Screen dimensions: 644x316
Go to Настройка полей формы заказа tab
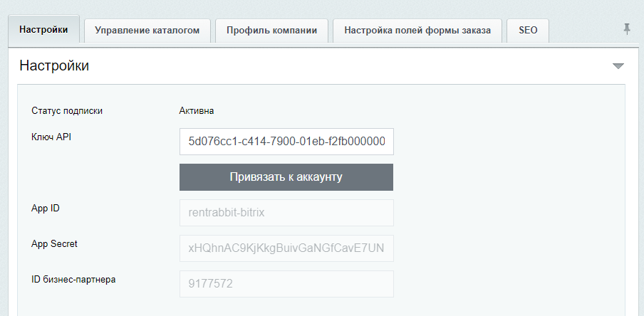[417, 31]
